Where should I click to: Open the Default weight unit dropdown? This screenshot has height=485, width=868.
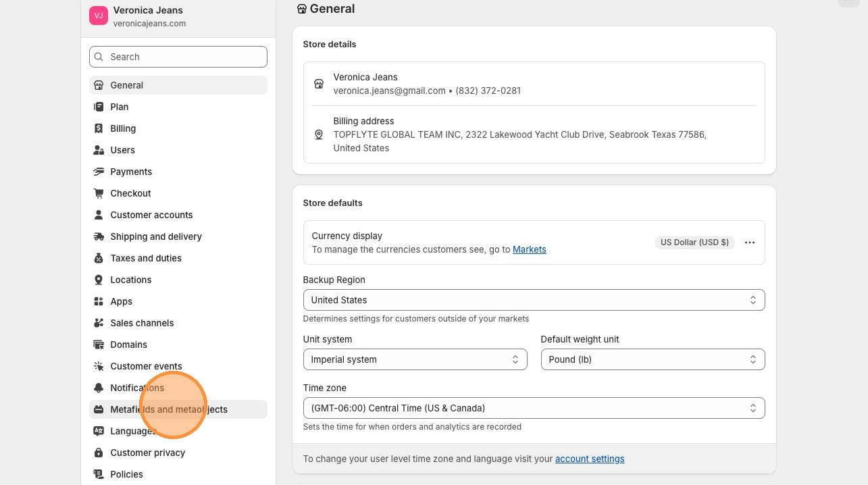pyautogui.click(x=653, y=359)
